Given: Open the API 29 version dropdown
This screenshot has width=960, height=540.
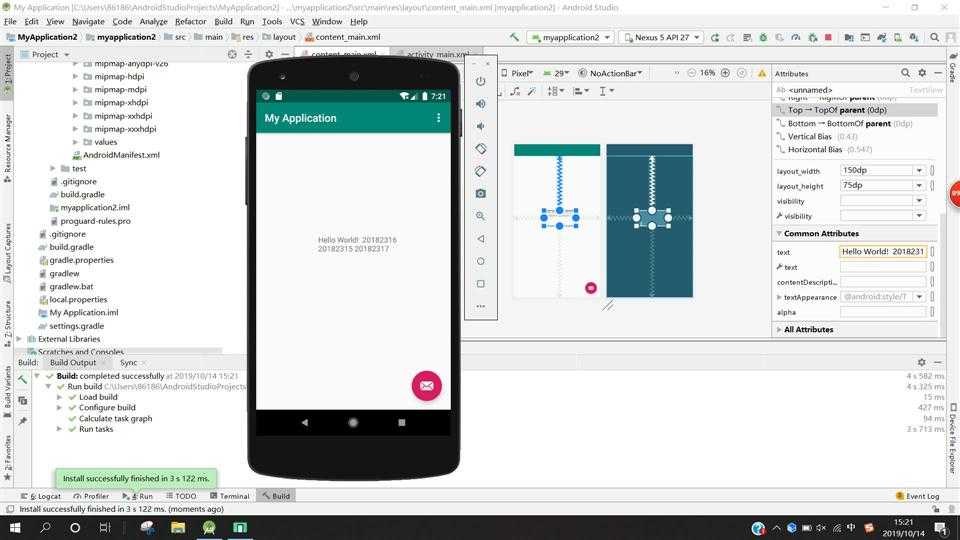Looking at the screenshot, I should point(557,73).
